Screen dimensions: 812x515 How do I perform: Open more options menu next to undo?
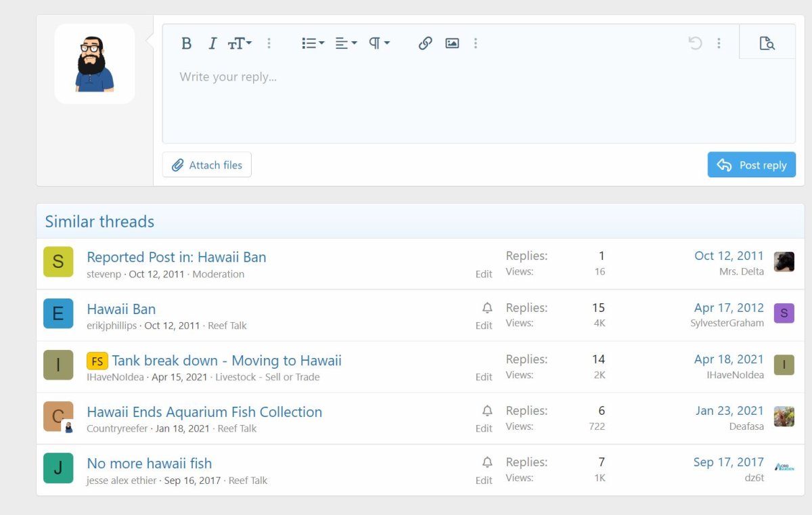[719, 43]
